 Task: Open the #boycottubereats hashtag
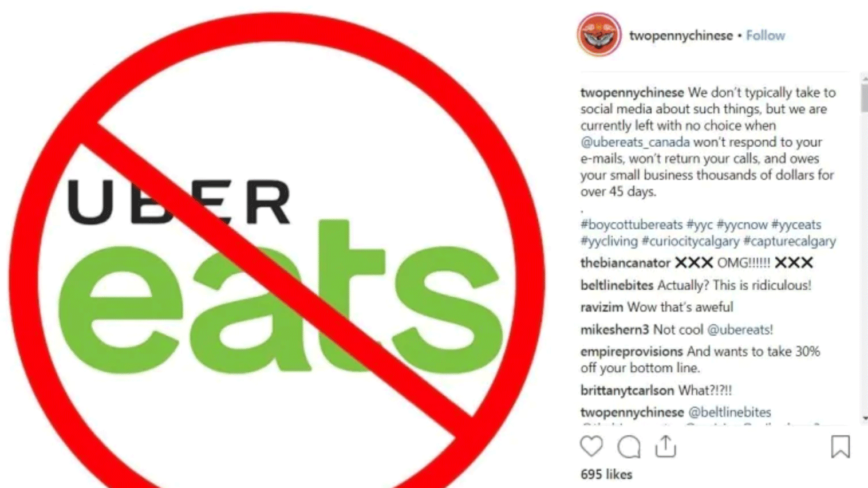[632, 225]
